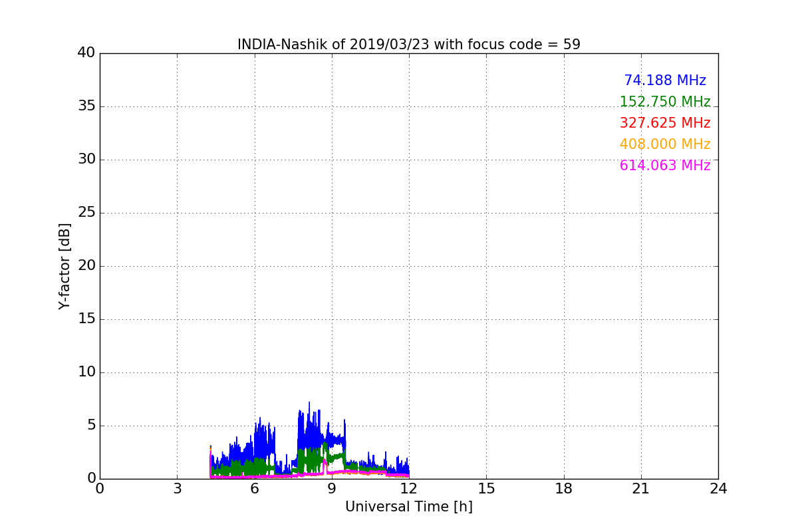Click the tallest blue spike in the trace
This screenshot has width=798, height=532.
[309, 404]
